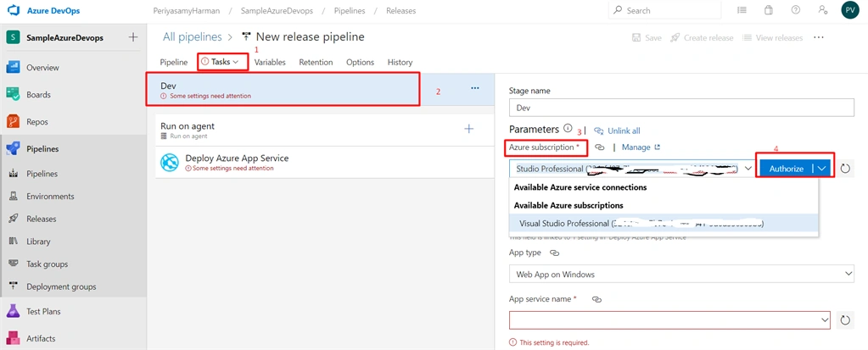Click Releases in the breadcrumb
Image resolution: width=868 pixels, height=350 pixels.
(400, 10)
